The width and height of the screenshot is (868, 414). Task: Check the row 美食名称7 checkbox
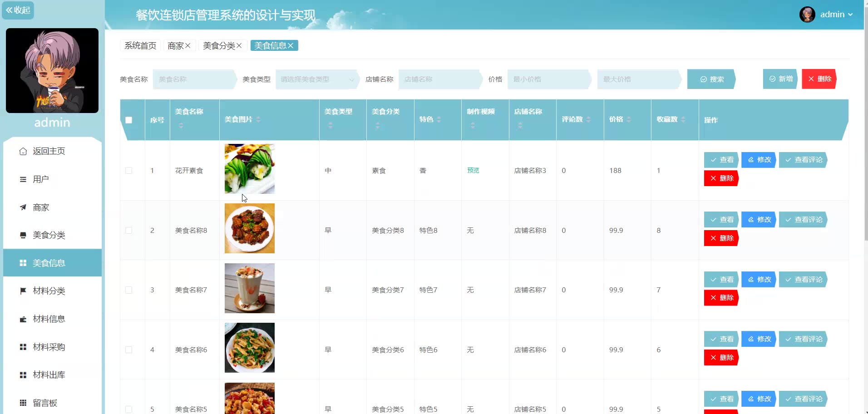(x=129, y=290)
